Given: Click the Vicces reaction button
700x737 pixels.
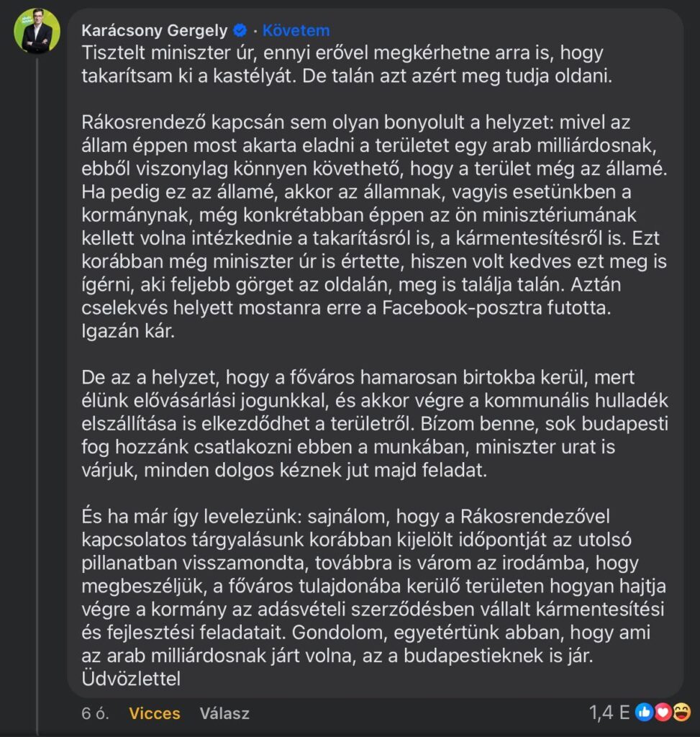Looking at the screenshot, I should pyautogui.click(x=155, y=713).
